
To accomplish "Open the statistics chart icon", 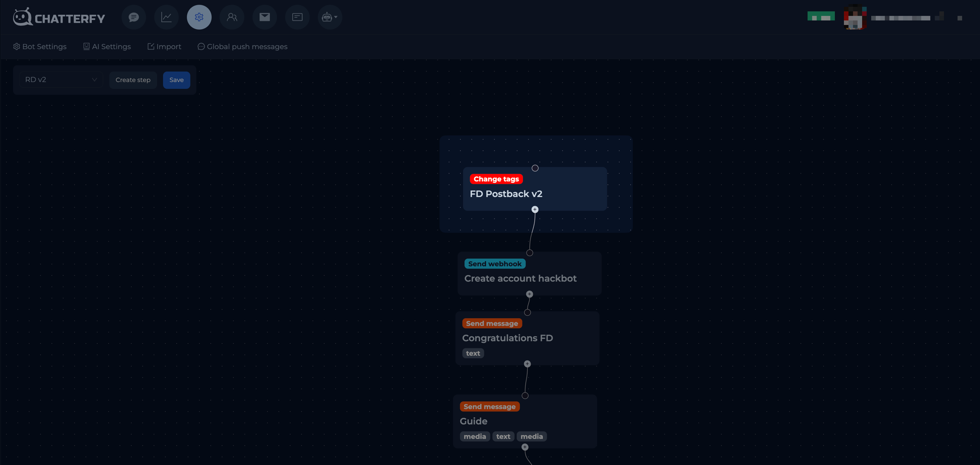I will tap(166, 17).
